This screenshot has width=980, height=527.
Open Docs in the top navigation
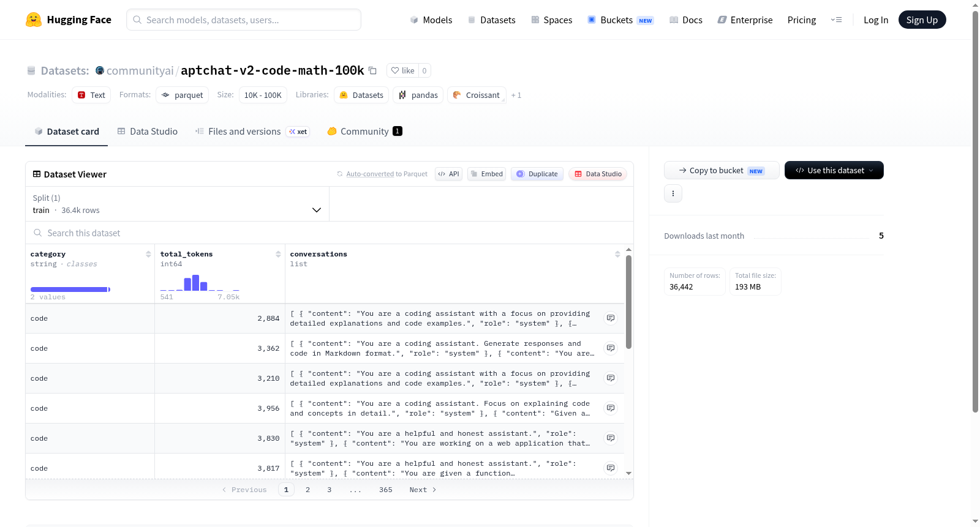click(x=686, y=20)
